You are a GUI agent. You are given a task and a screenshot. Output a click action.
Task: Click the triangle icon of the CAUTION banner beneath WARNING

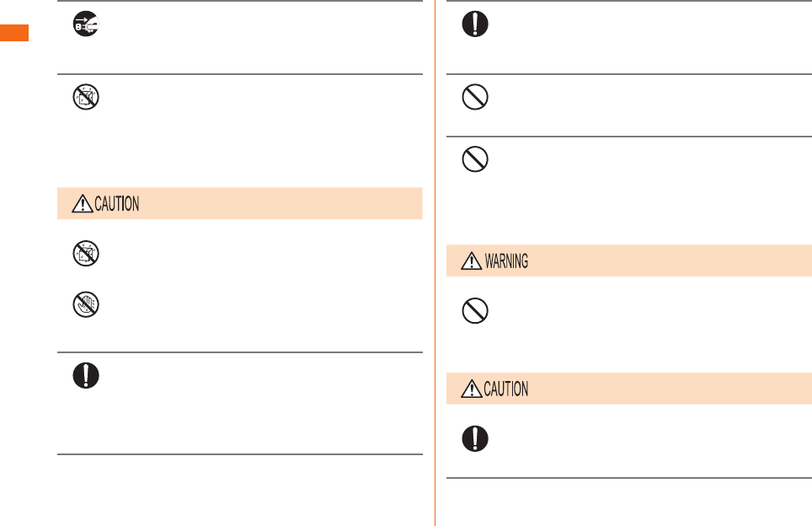(x=471, y=389)
